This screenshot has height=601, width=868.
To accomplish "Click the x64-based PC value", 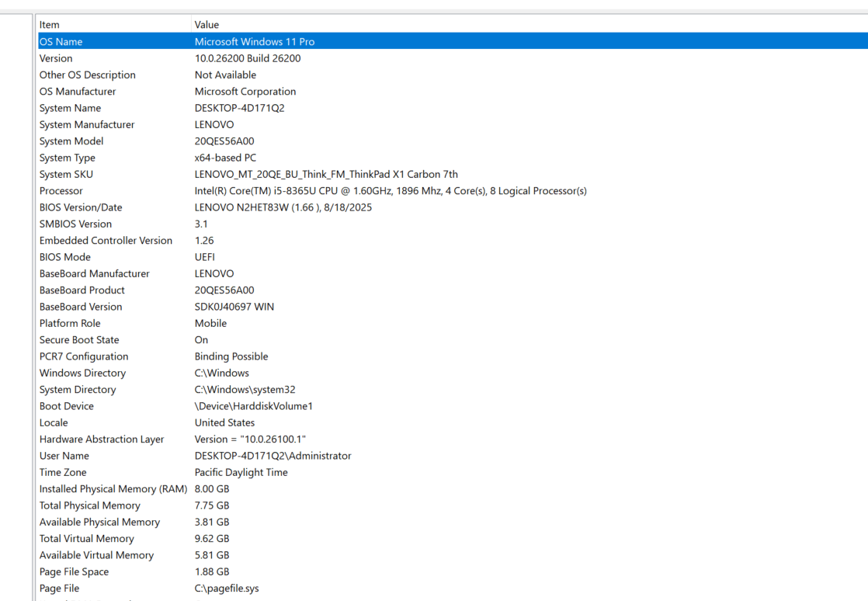I will pos(225,158).
